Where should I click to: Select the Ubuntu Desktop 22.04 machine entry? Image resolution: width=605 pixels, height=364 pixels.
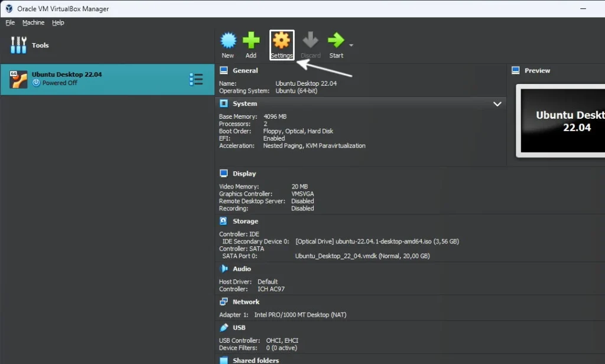click(108, 80)
